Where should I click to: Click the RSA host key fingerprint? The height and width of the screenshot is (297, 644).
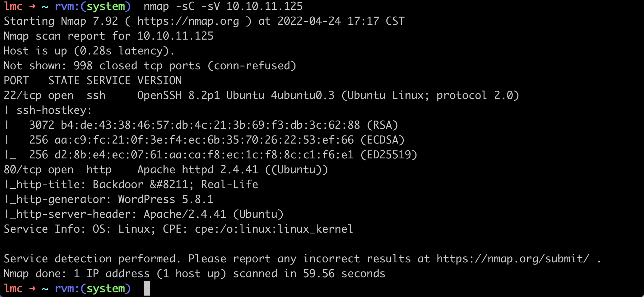tap(210, 125)
